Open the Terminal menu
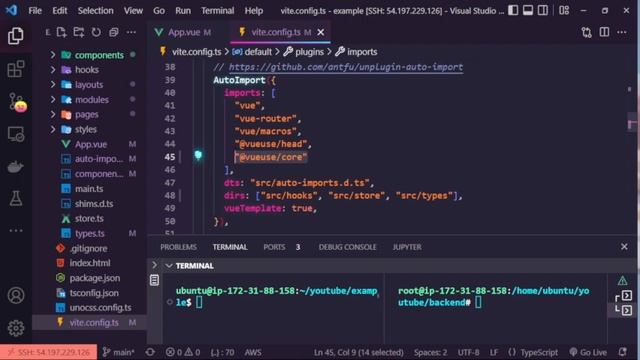This screenshot has height=360, width=640. (x=218, y=11)
